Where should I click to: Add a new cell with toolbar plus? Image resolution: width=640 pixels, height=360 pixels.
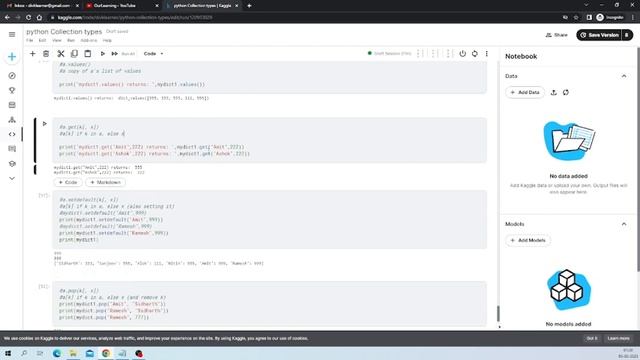[x=32, y=53]
